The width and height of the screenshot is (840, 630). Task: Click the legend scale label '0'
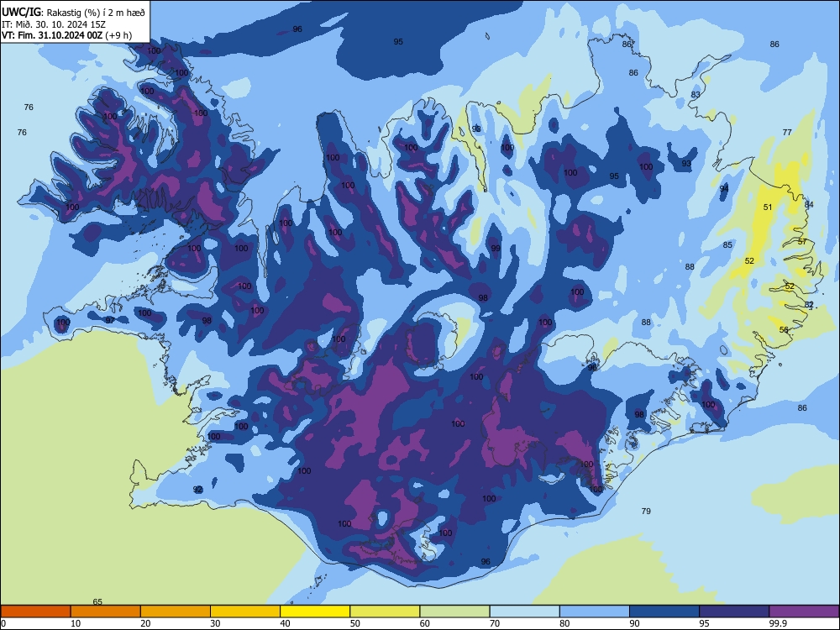click(3, 623)
